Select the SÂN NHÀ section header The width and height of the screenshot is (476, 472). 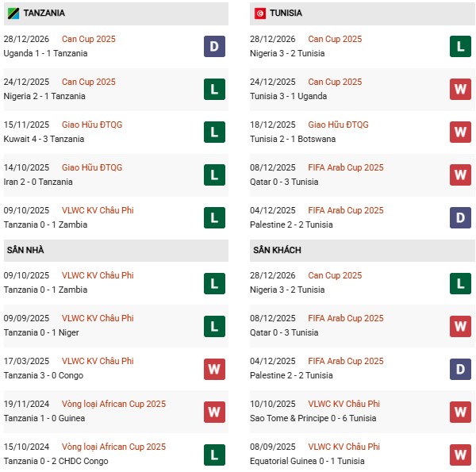click(x=26, y=250)
